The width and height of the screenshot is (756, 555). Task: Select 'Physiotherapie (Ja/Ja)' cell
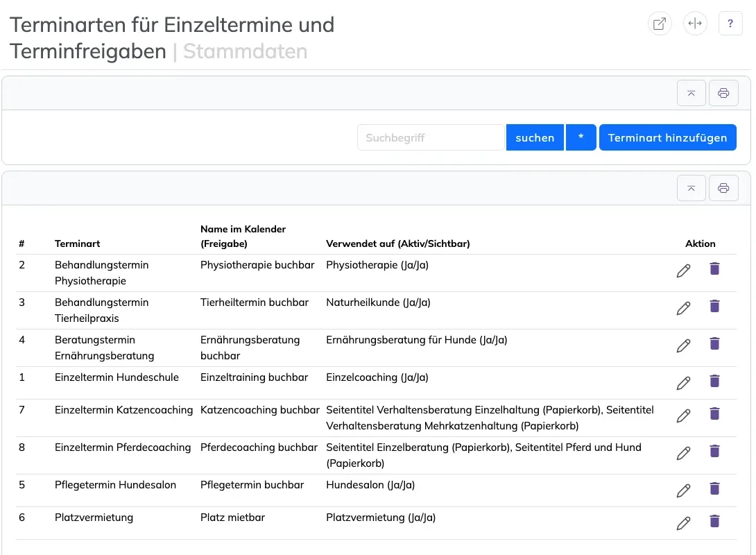377,265
